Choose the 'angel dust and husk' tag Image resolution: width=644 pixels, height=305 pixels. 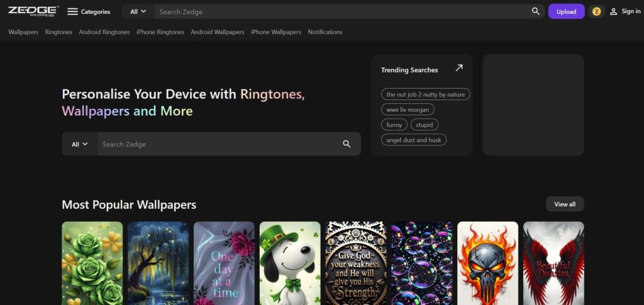coord(413,140)
